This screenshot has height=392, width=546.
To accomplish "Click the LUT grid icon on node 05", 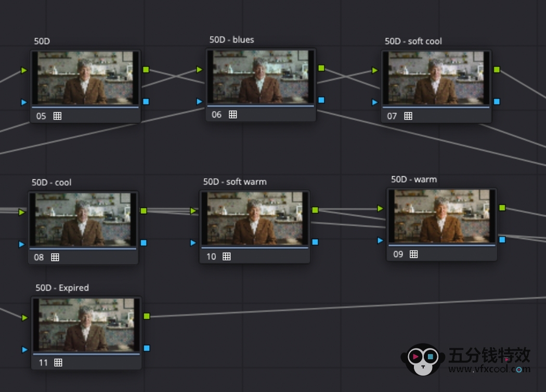I will (57, 116).
